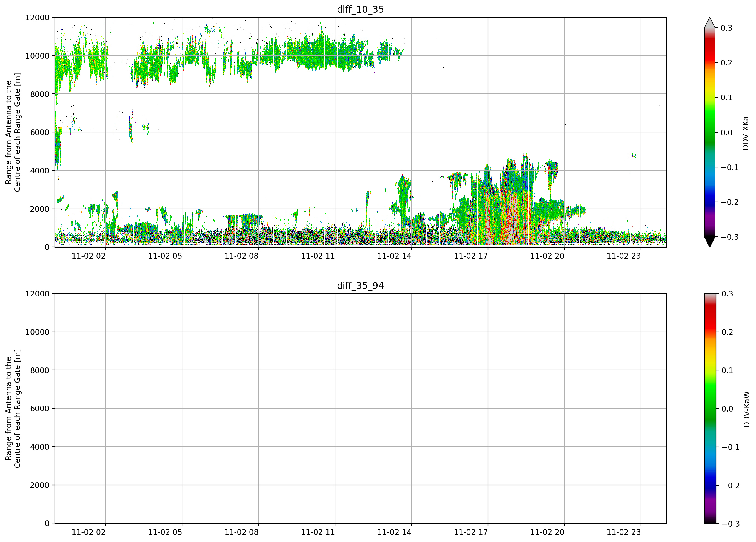
Task: Click the bottom plot's '11-02 20' x-axis label
Action: 547,532
